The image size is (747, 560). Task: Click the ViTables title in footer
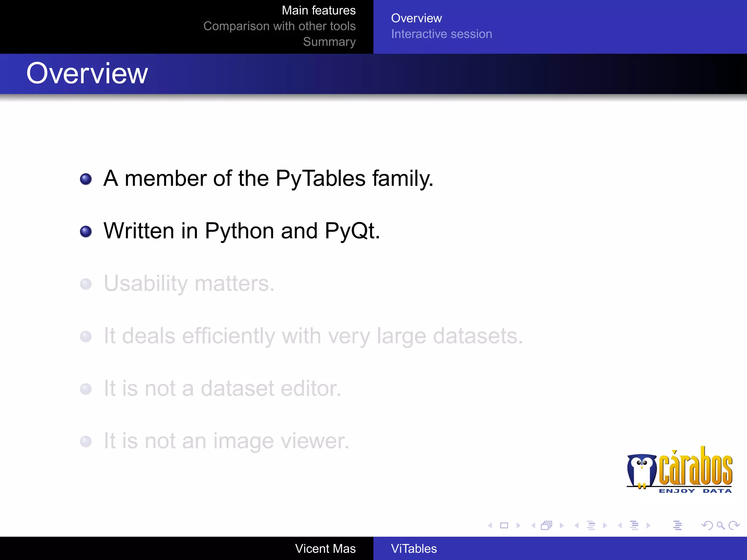[x=414, y=549]
